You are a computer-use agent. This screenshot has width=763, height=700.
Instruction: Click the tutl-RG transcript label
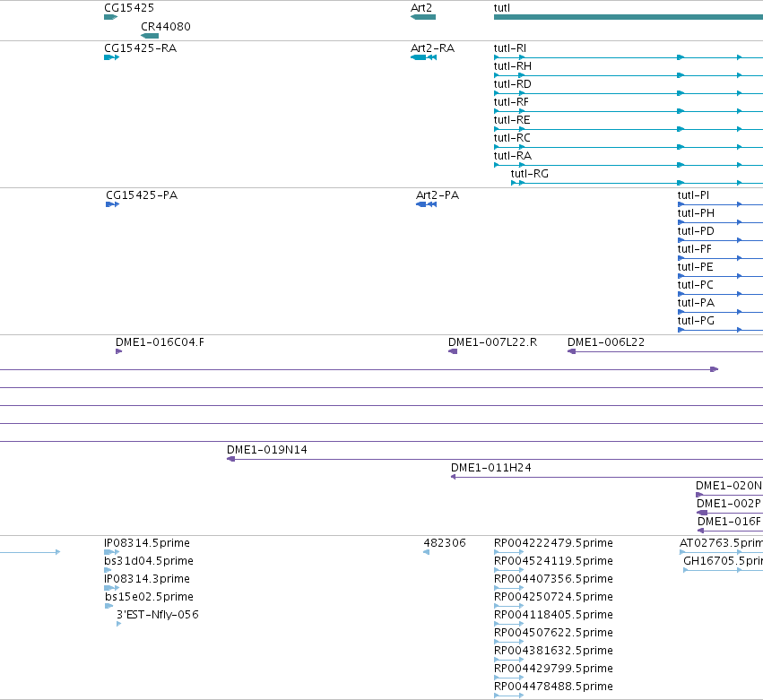tap(529, 174)
